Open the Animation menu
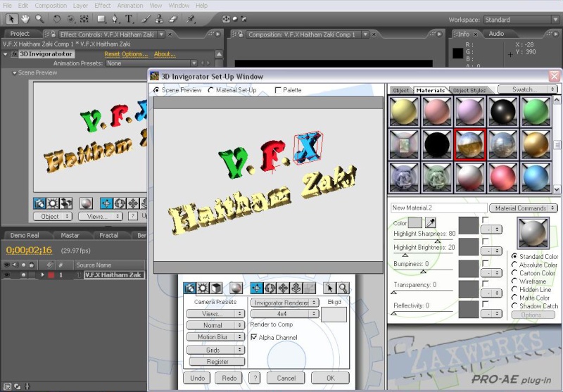This screenshot has width=563, height=392. [x=130, y=6]
